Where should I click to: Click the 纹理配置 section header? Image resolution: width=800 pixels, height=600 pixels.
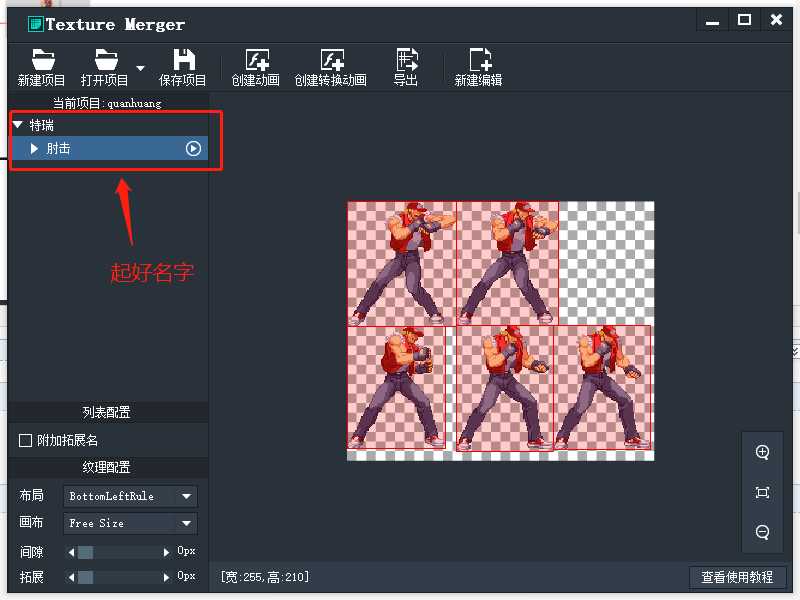tap(106, 467)
